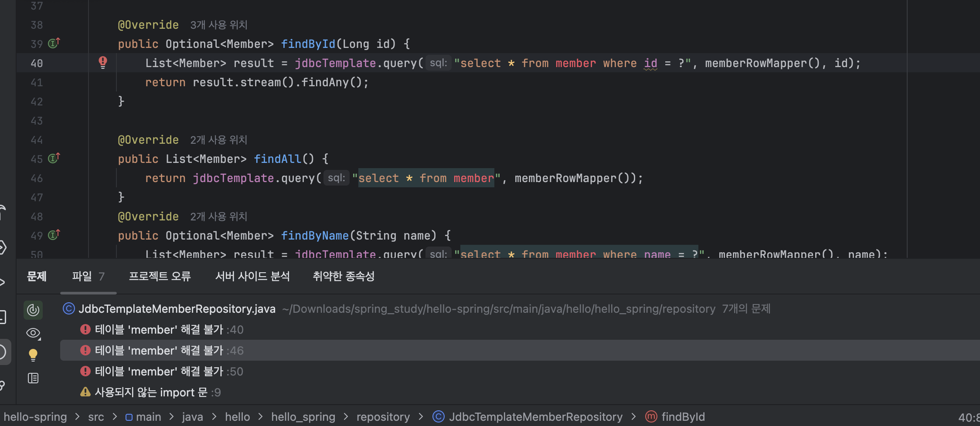Image resolution: width=980 pixels, height=426 pixels.
Task: Click the error icon beside the :40 problem
Action: click(x=85, y=329)
